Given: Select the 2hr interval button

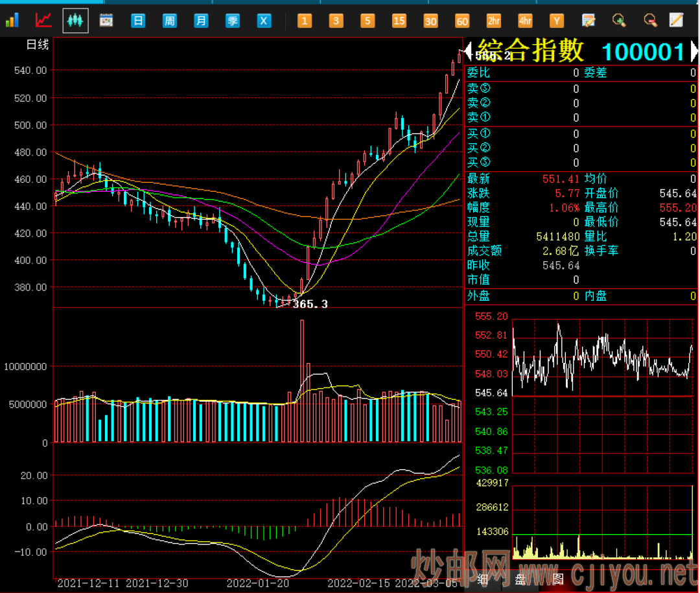Looking at the screenshot, I should coord(494,21).
